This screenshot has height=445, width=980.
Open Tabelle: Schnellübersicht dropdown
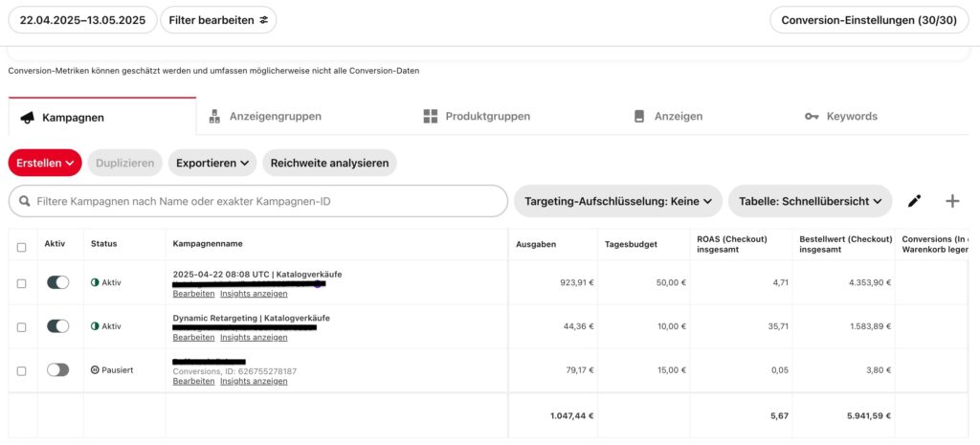pos(810,201)
